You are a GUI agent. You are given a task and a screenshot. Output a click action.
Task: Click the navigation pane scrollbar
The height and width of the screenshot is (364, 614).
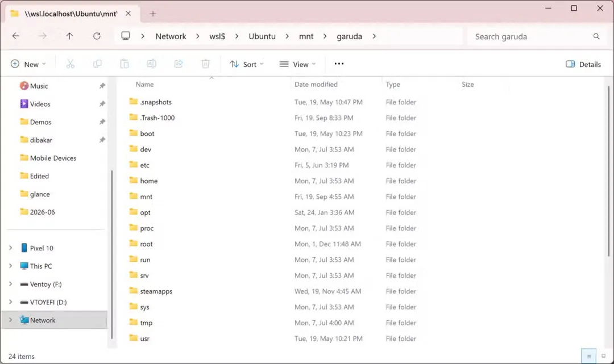pyautogui.click(x=111, y=254)
